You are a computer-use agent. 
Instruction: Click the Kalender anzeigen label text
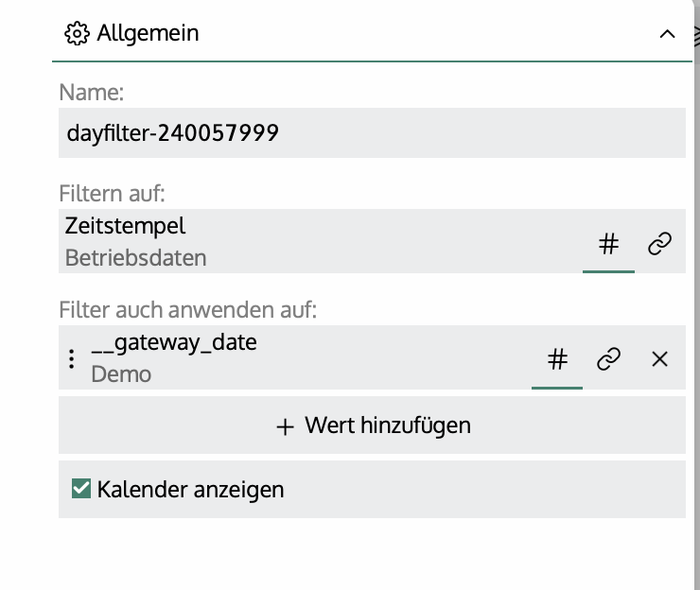click(190, 490)
